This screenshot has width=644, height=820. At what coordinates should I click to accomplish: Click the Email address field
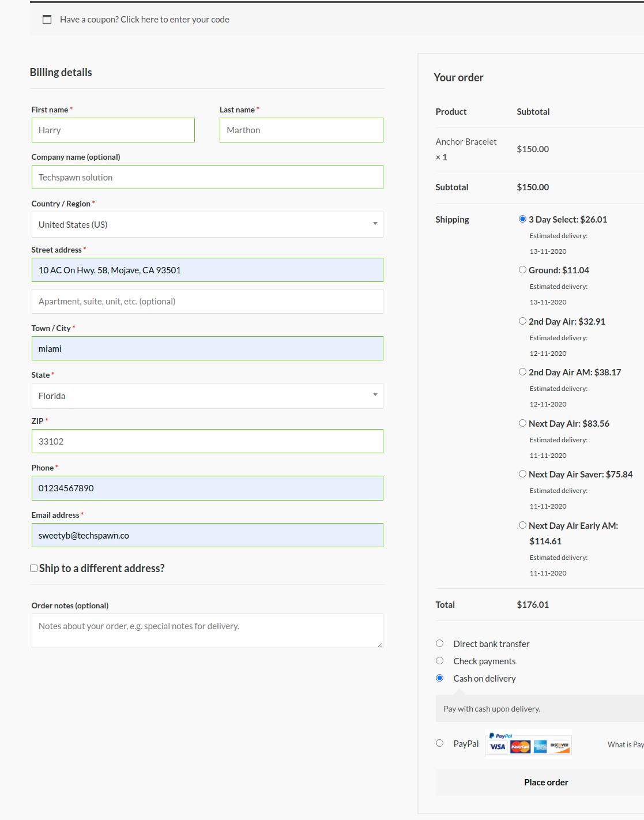[x=207, y=535]
